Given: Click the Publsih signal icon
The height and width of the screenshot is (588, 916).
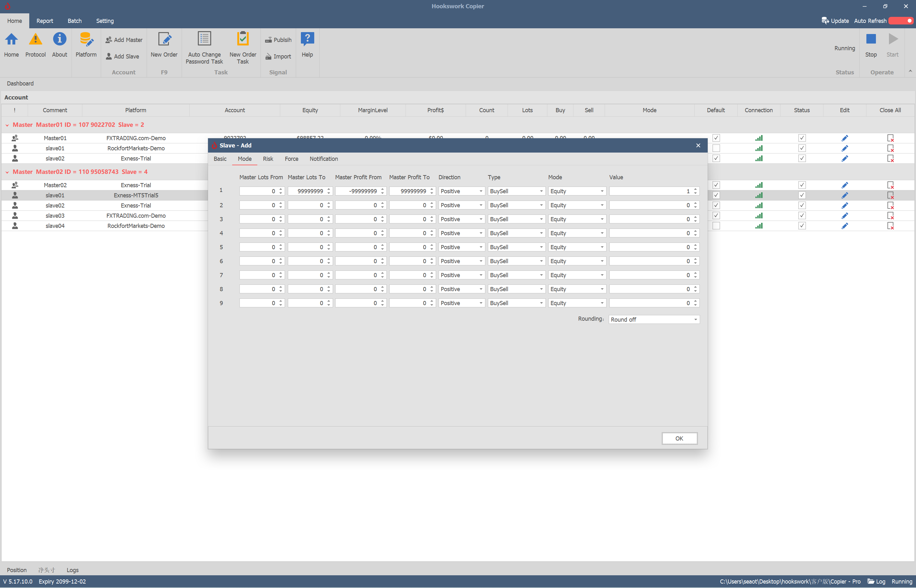Looking at the screenshot, I should (x=278, y=40).
